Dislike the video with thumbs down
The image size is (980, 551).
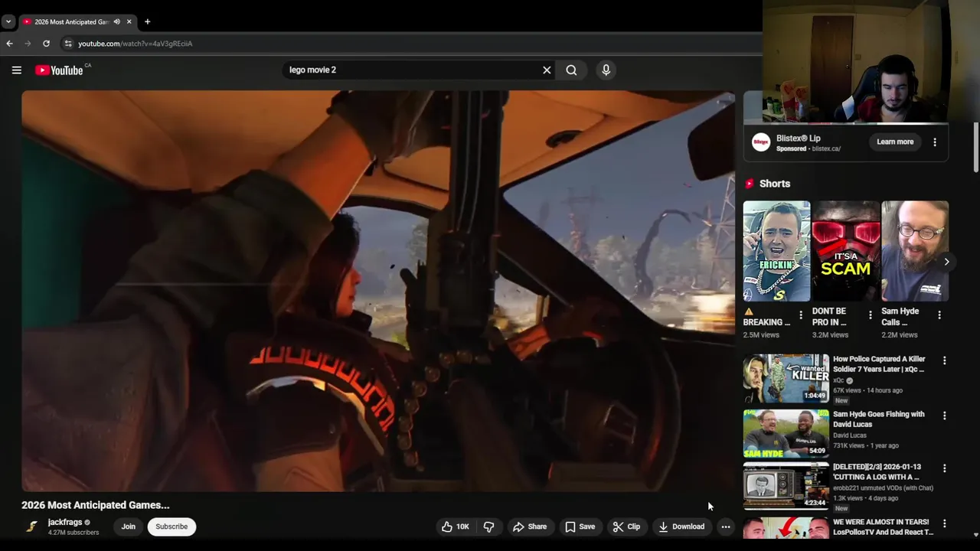tap(488, 527)
